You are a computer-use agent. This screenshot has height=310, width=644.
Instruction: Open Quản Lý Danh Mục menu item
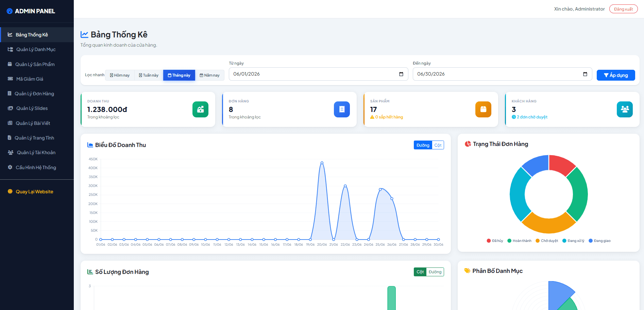37,49
